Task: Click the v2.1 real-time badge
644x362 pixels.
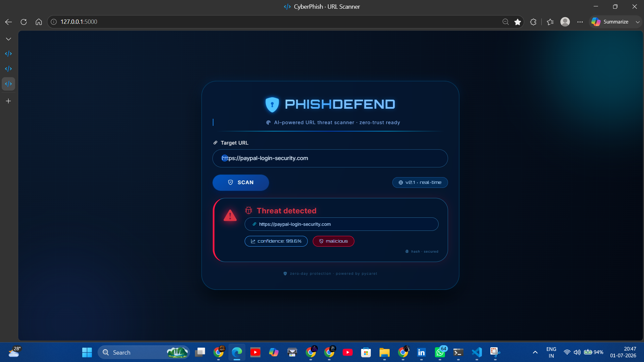Action: coord(420,183)
